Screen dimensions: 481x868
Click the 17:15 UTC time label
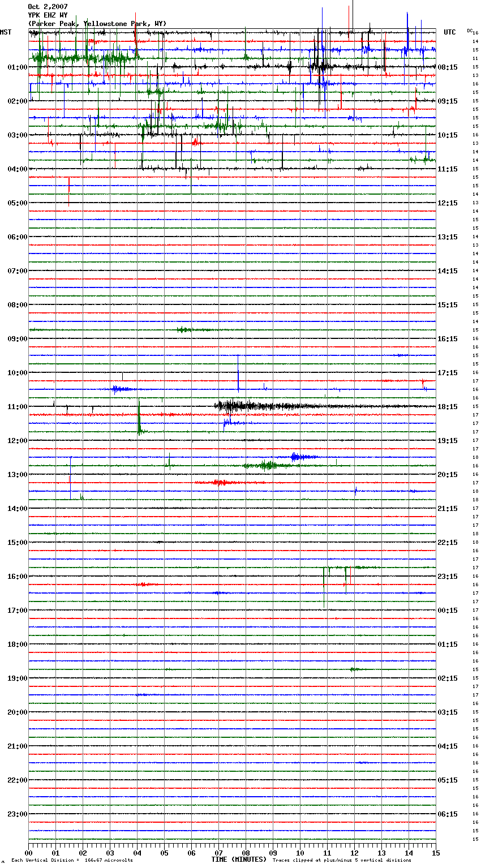(x=448, y=373)
